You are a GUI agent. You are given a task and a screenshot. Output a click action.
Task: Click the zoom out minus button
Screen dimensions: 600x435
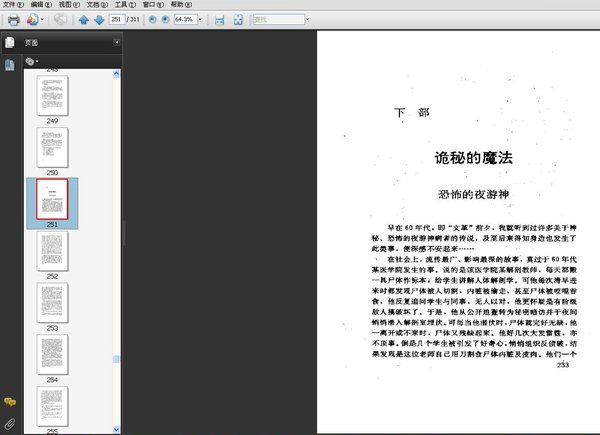[x=152, y=19]
